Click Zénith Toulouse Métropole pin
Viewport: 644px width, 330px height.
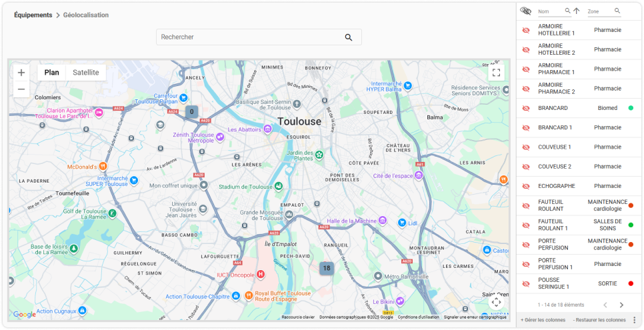(220, 137)
